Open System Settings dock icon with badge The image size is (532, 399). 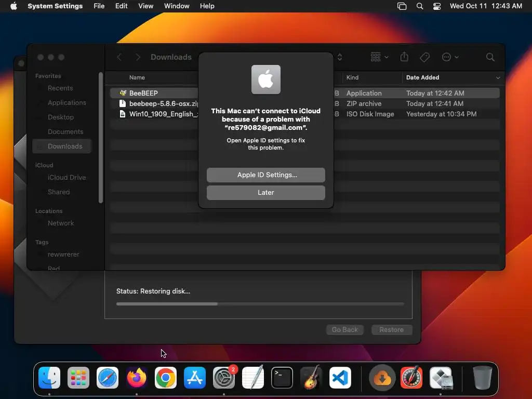[x=224, y=378]
